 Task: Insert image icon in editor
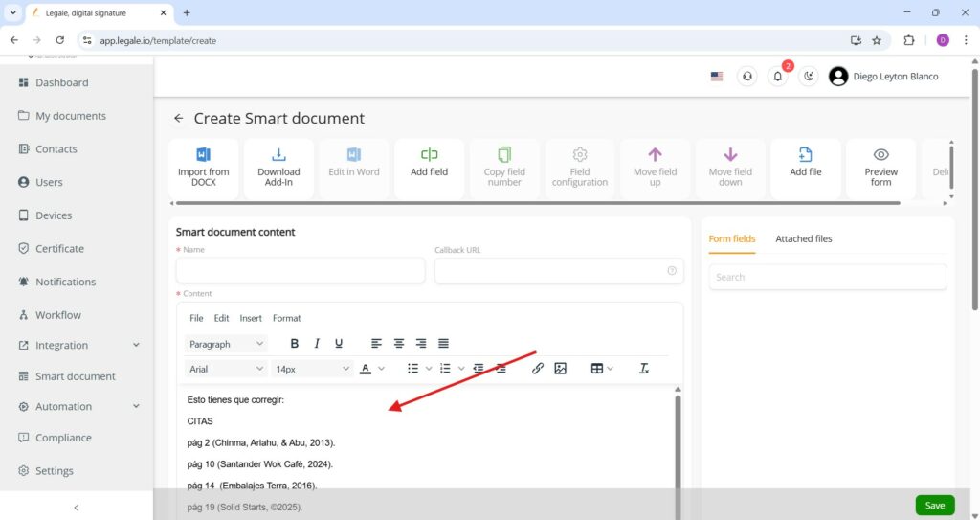click(x=560, y=369)
